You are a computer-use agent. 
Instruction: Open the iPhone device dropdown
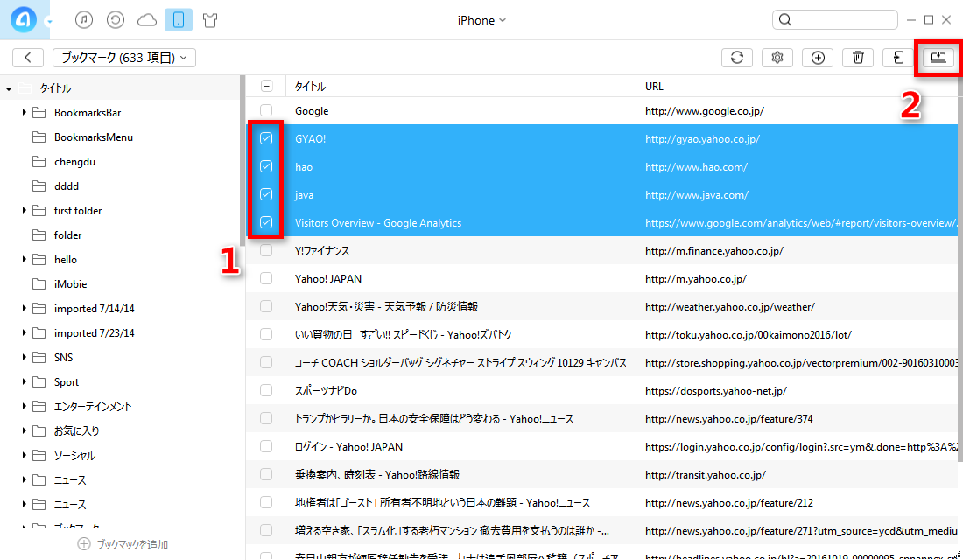481,20
